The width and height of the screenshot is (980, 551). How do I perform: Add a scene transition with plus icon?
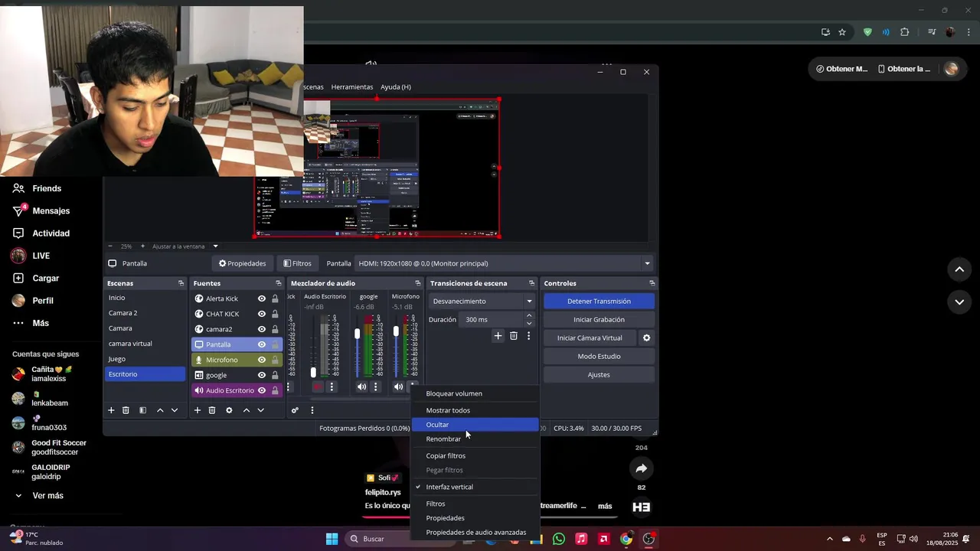tap(498, 336)
